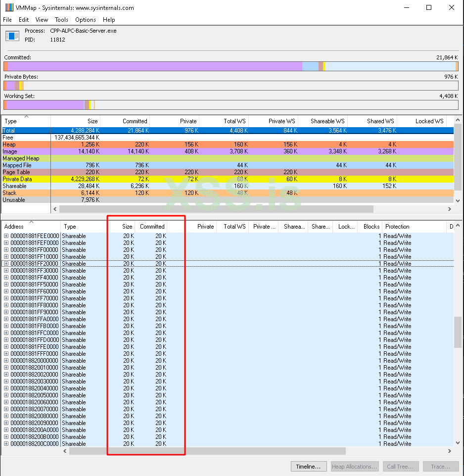Image resolution: width=464 pixels, height=476 pixels.
Task: Expand the 00000188200C0000 shareable region
Action: [6, 444]
